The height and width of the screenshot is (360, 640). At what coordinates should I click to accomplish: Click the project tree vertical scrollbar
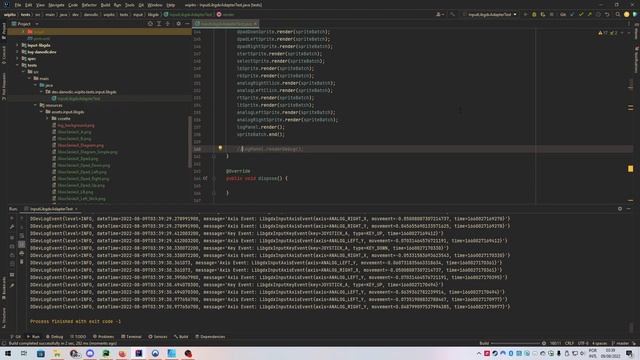tap(190, 142)
